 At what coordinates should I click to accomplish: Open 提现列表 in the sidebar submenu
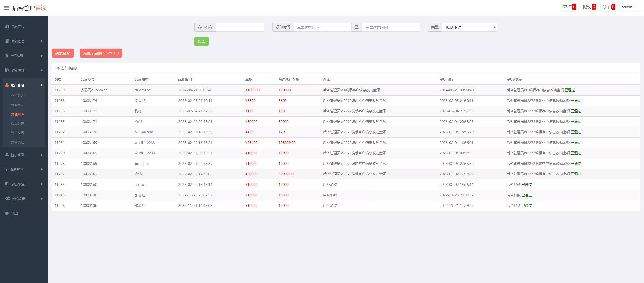18,123
